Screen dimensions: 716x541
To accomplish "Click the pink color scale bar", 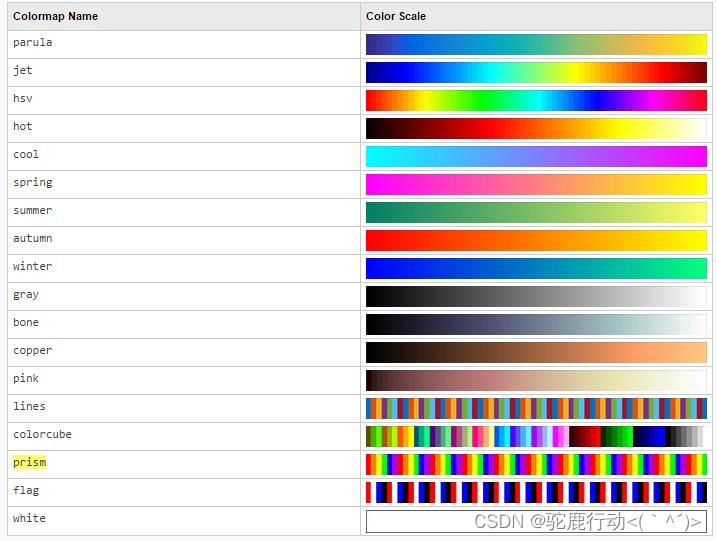I will 536,380.
